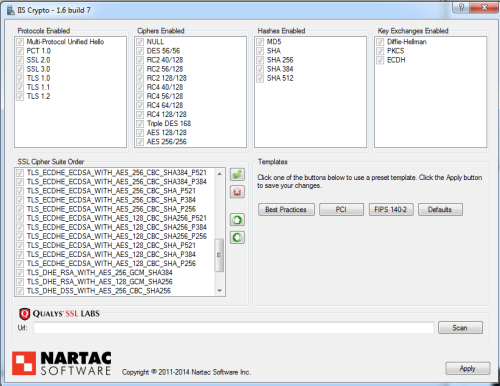This screenshot has width=500, height=386.
Task: Click the Qualys SSL Labs Url field
Action: pos(233,328)
